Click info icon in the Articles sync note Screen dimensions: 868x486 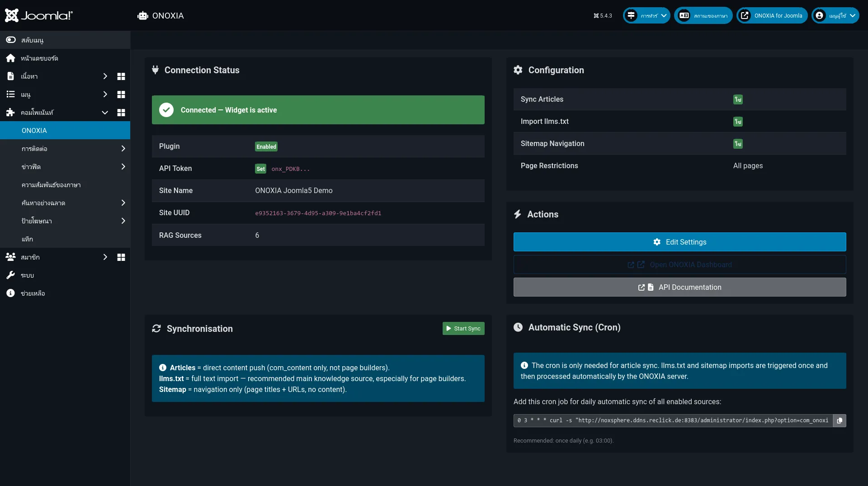tap(163, 368)
